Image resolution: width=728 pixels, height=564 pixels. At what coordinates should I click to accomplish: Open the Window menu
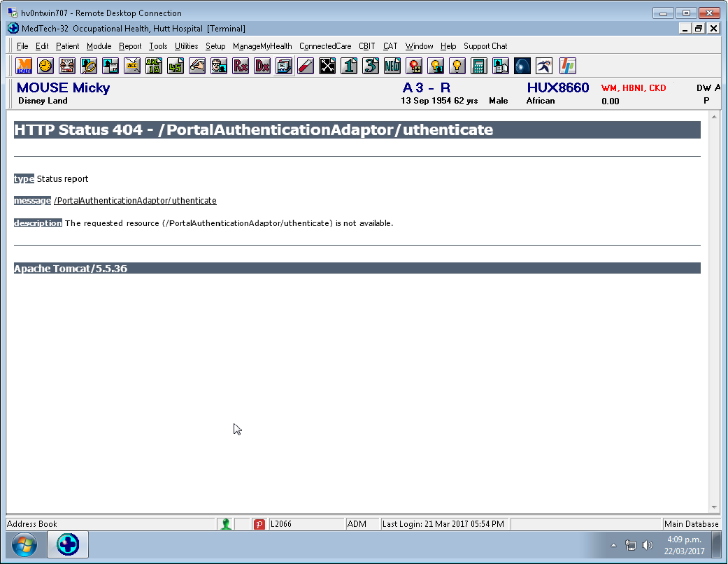[419, 46]
